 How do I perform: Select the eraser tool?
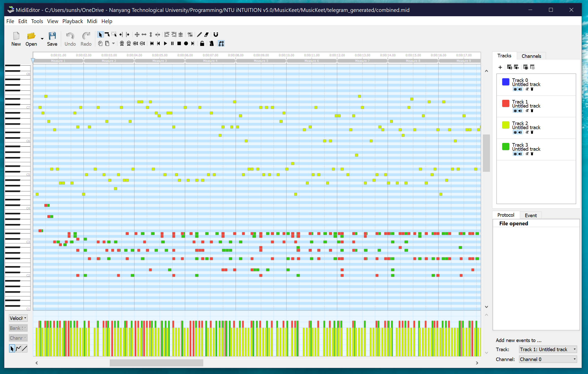(x=207, y=35)
